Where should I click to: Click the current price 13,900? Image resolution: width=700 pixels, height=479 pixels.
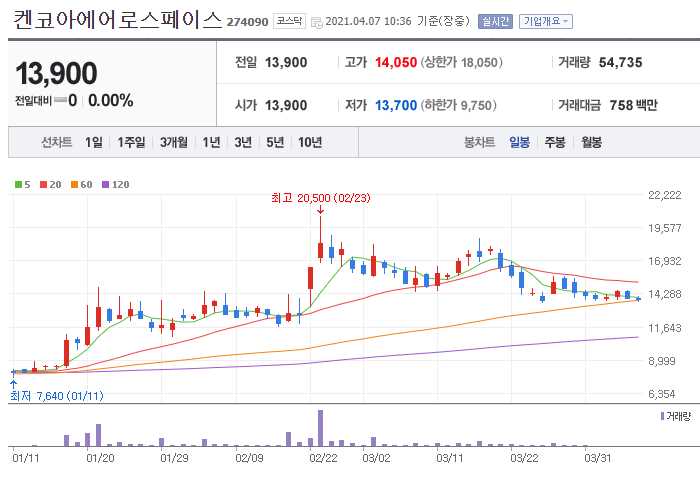56,73
